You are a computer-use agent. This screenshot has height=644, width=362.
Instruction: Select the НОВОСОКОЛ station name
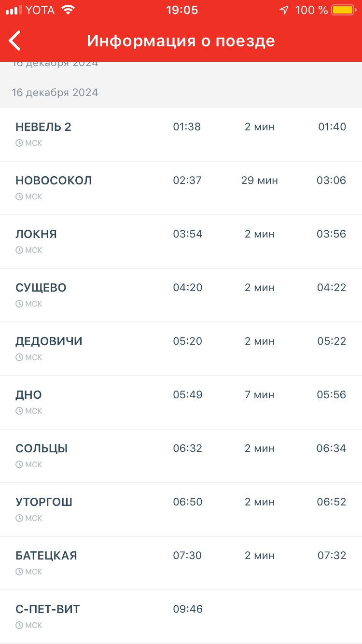pos(54,181)
